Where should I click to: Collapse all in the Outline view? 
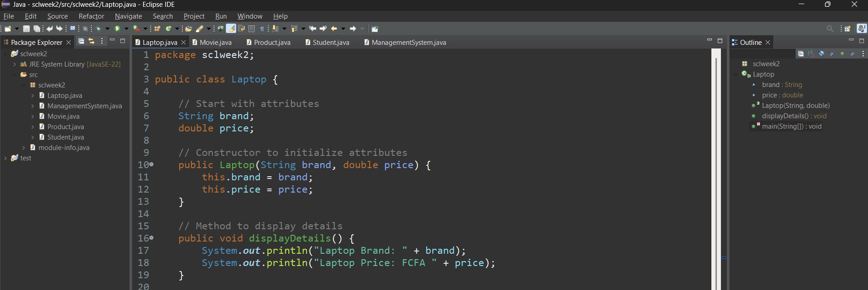tap(801, 53)
